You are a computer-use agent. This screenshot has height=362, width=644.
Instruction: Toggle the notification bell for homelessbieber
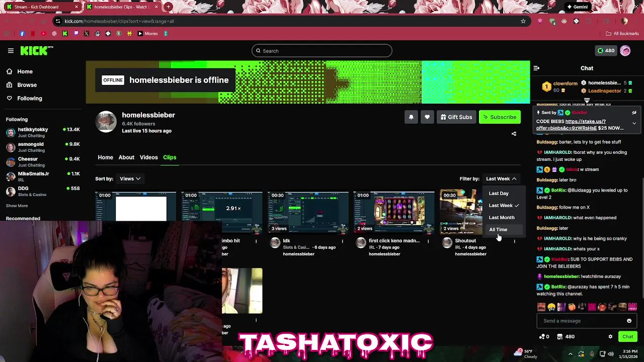point(411,117)
